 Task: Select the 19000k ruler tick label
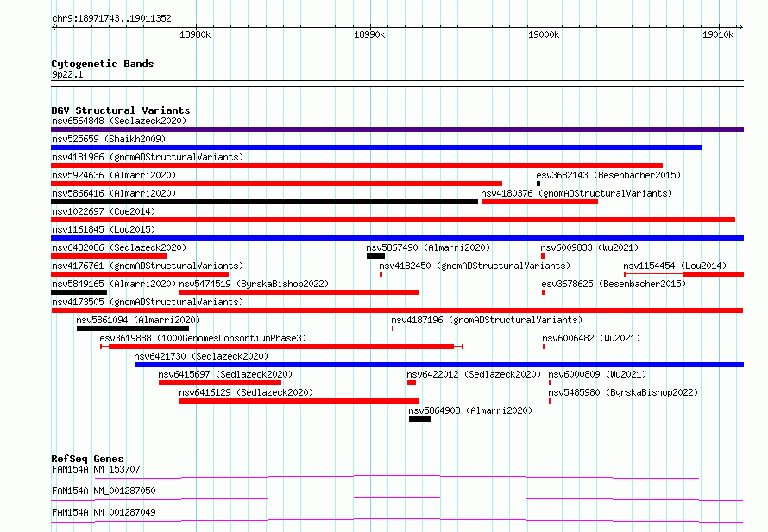544,34
